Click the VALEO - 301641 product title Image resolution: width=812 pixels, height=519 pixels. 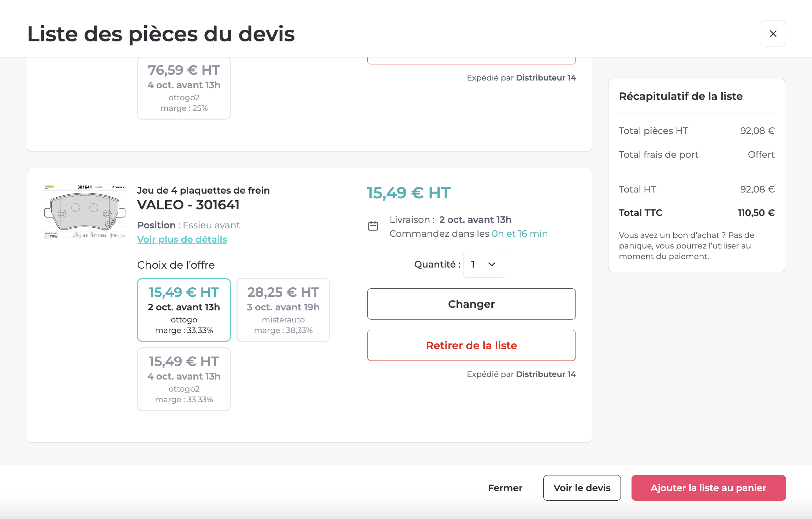188,205
